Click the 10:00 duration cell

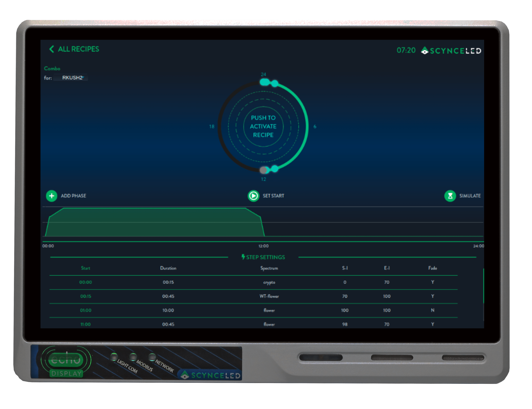168,310
